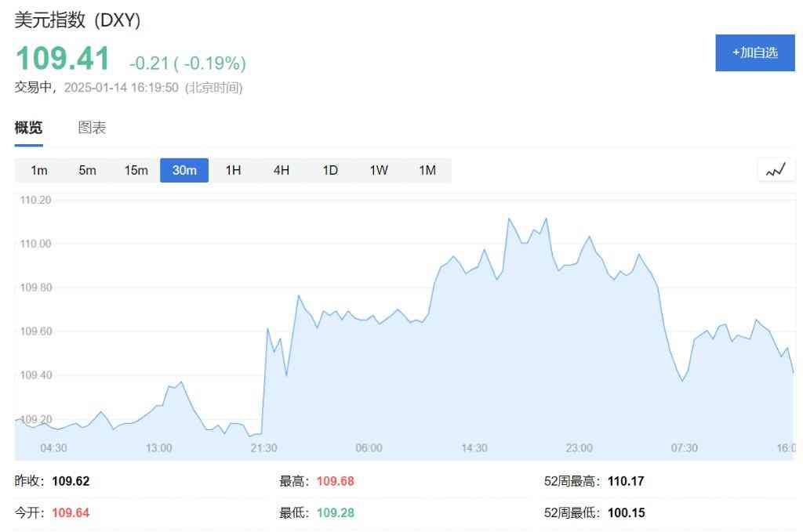Open the 图表 tab
Screen dimensions: 803x532
[x=92, y=128]
